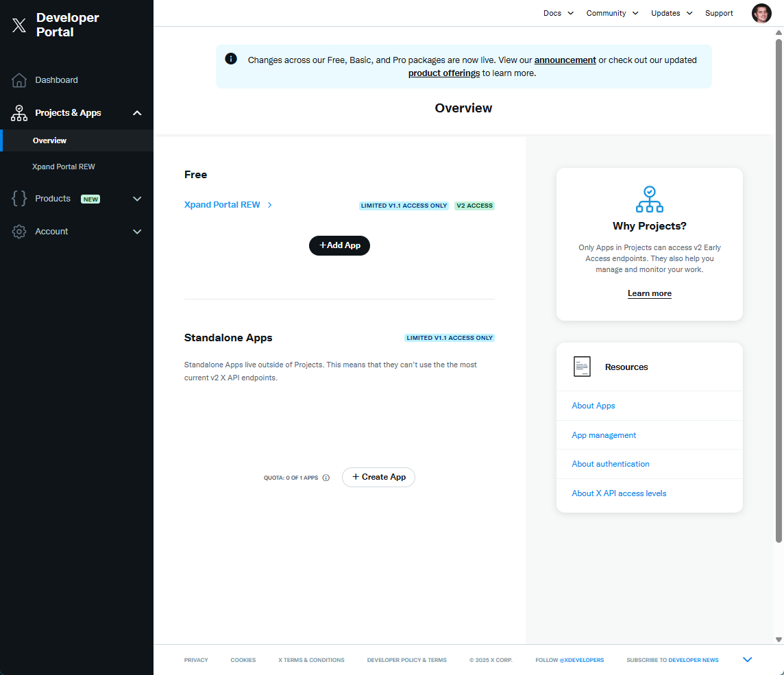Open the product offerings link

444,73
